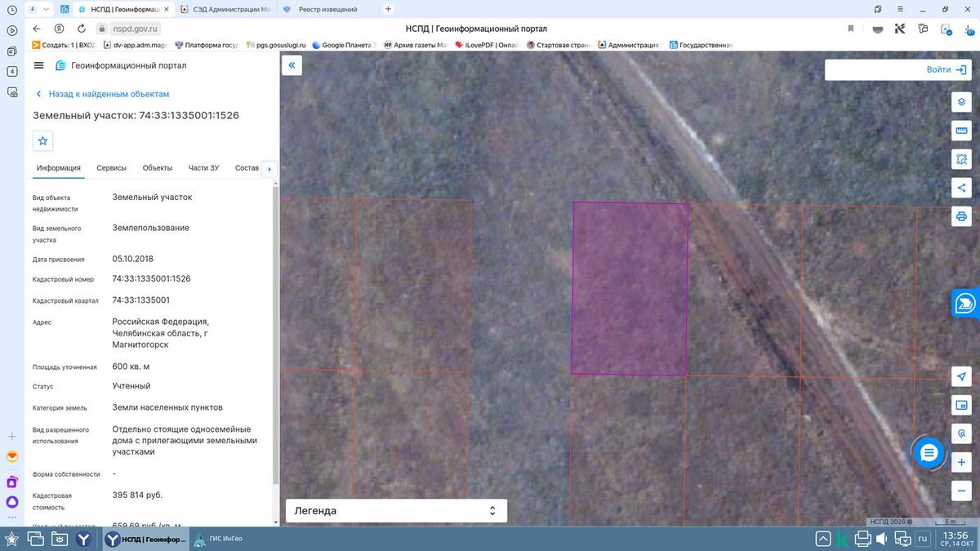Open the map layers panel
The height and width of the screenshot is (551, 980).
coord(961,102)
